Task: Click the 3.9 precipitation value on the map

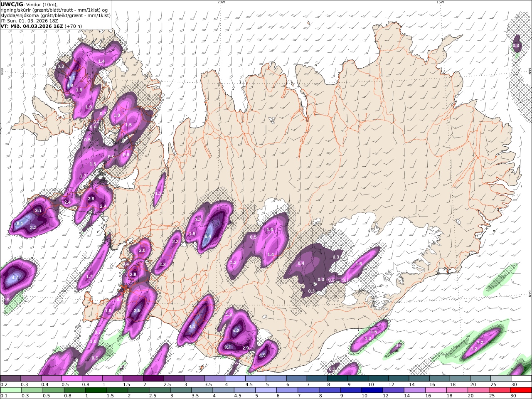Action: click(137, 310)
